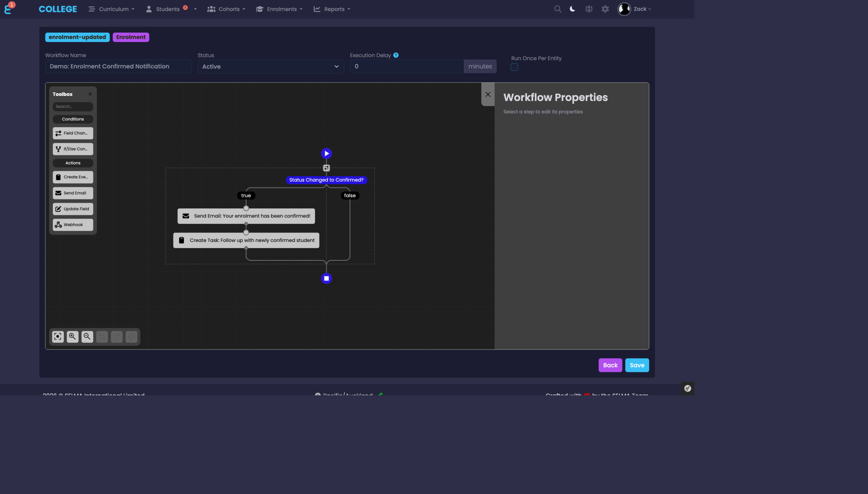Select the Status Changed to Confirmed node
The image size is (868, 494).
[x=326, y=180]
